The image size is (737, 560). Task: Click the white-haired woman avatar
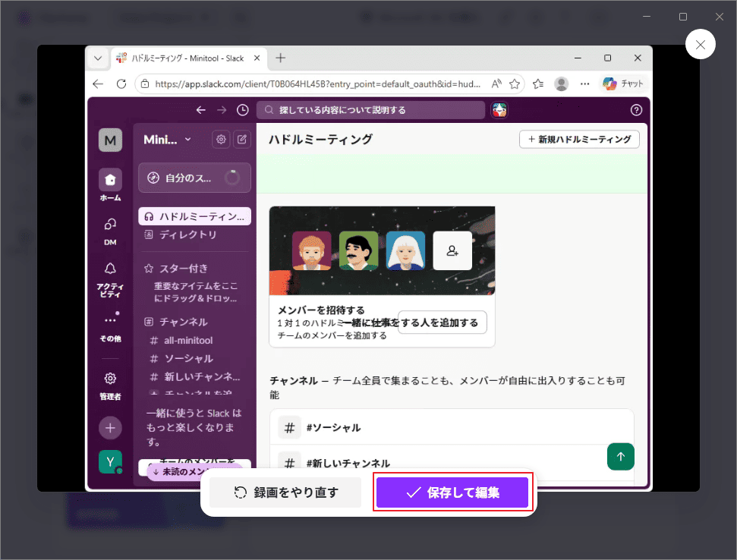[x=405, y=250]
